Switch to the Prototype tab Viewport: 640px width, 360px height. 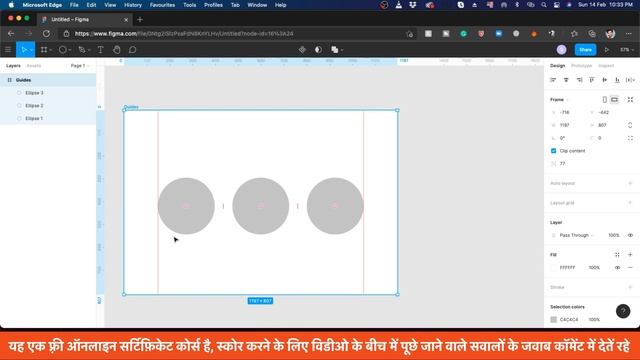pos(581,66)
